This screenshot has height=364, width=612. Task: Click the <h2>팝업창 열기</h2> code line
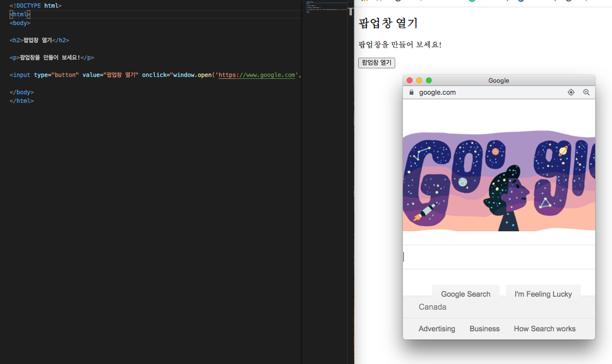click(39, 40)
